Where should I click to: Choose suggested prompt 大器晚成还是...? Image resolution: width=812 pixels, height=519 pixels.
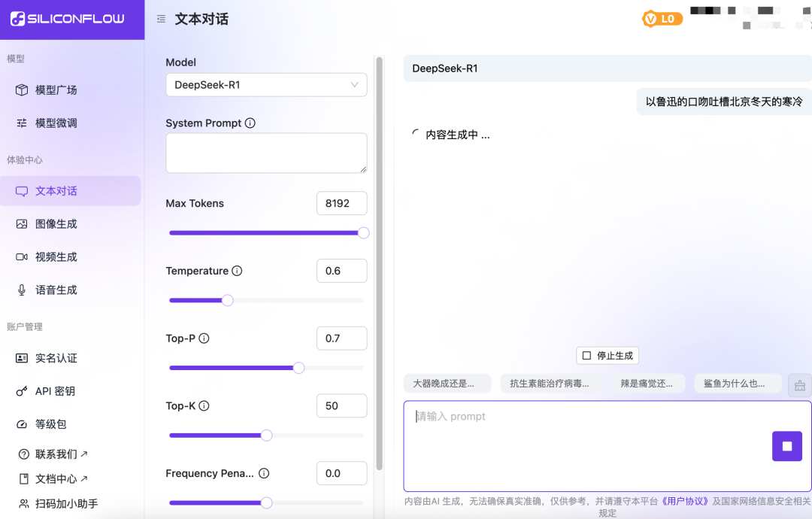[447, 384]
